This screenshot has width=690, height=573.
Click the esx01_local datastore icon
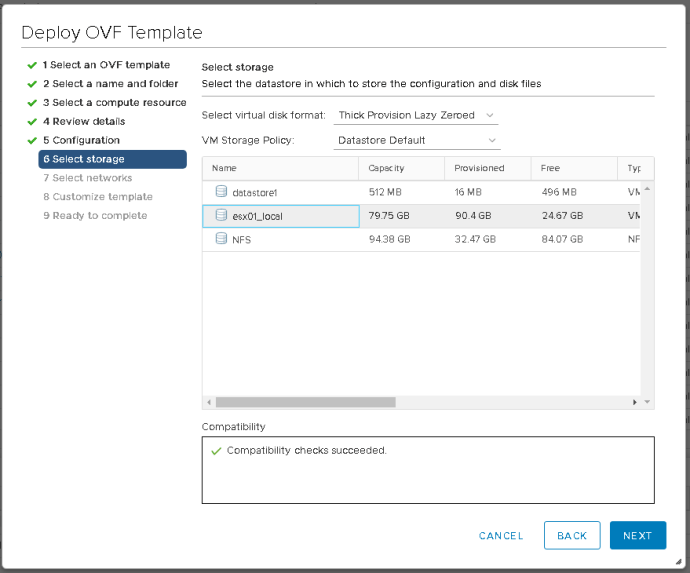pyautogui.click(x=221, y=216)
